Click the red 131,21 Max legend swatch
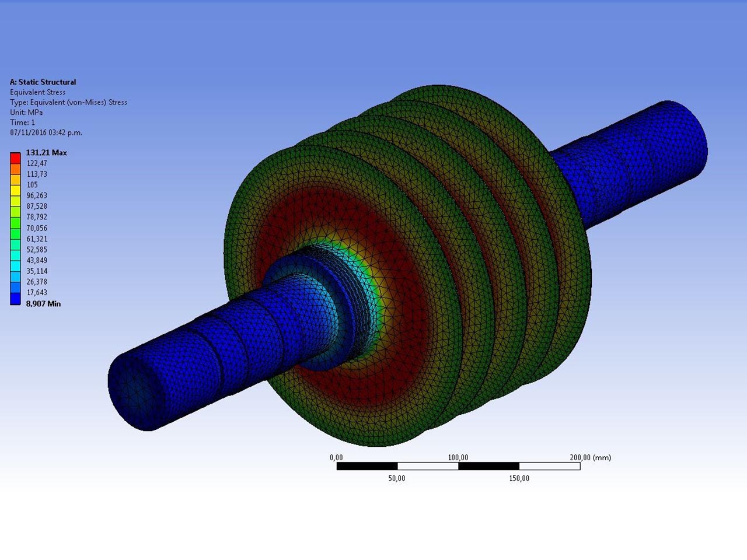 point(15,157)
